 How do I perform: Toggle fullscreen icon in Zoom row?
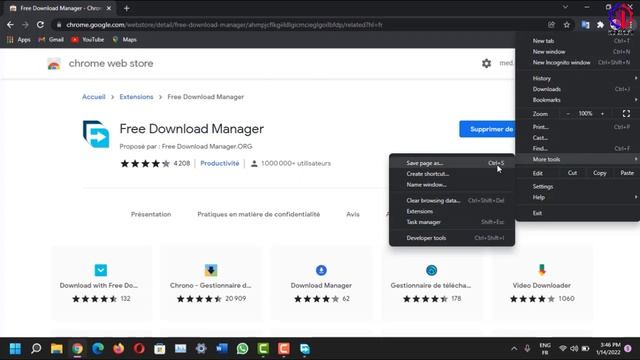tap(626, 113)
